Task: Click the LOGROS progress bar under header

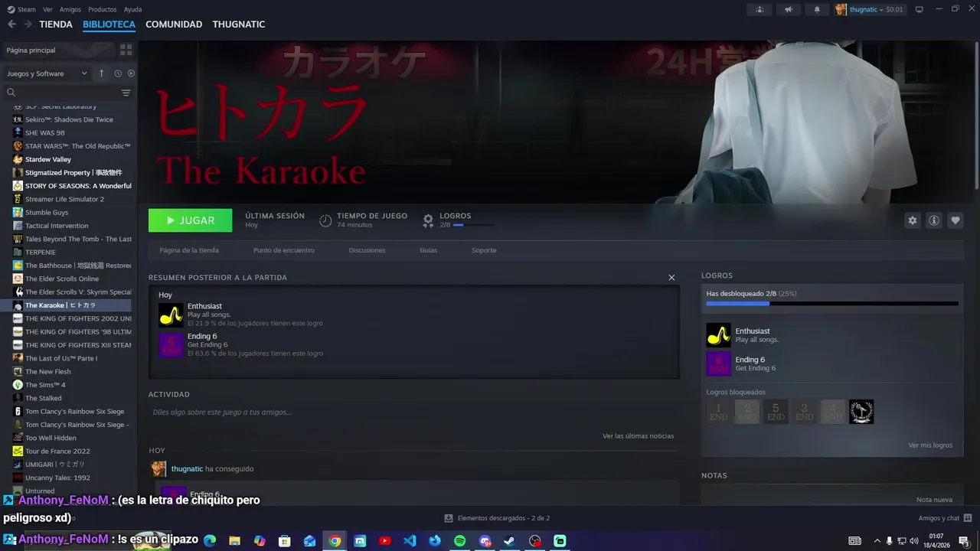Action: [473, 225]
